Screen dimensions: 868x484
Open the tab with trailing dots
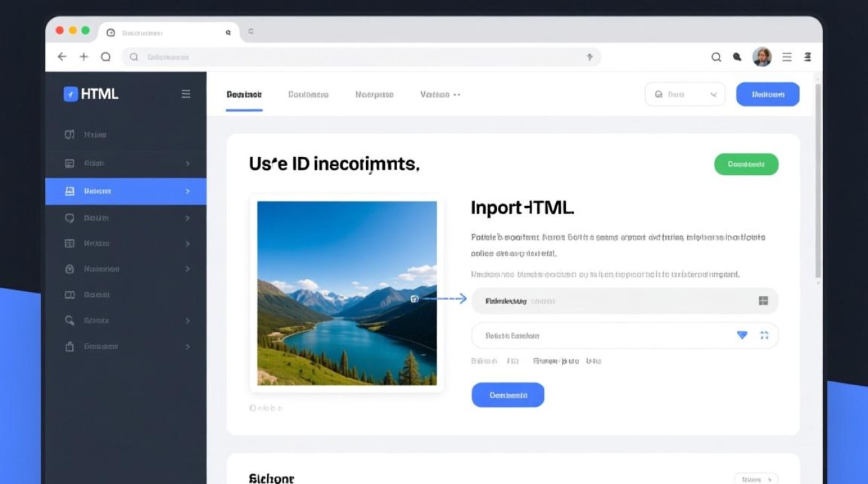440,94
